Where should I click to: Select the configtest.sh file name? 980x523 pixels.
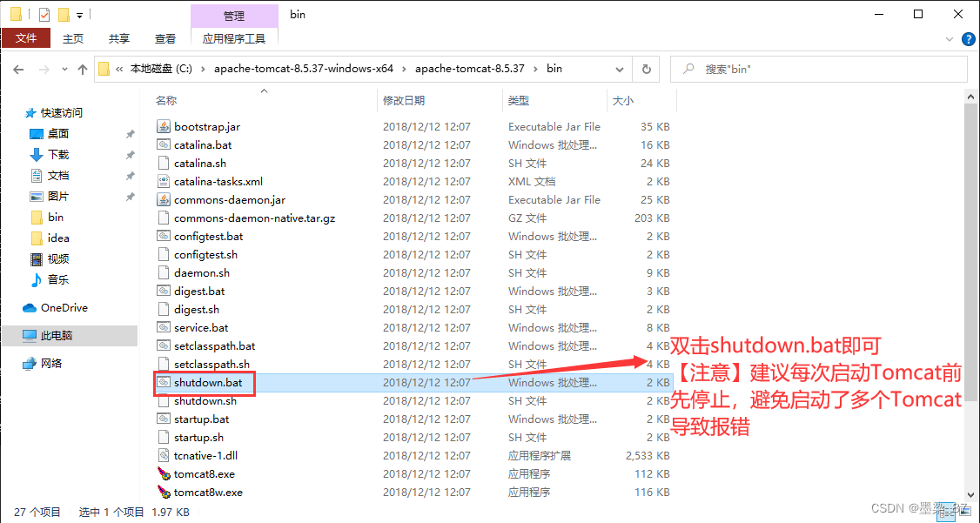click(x=205, y=254)
